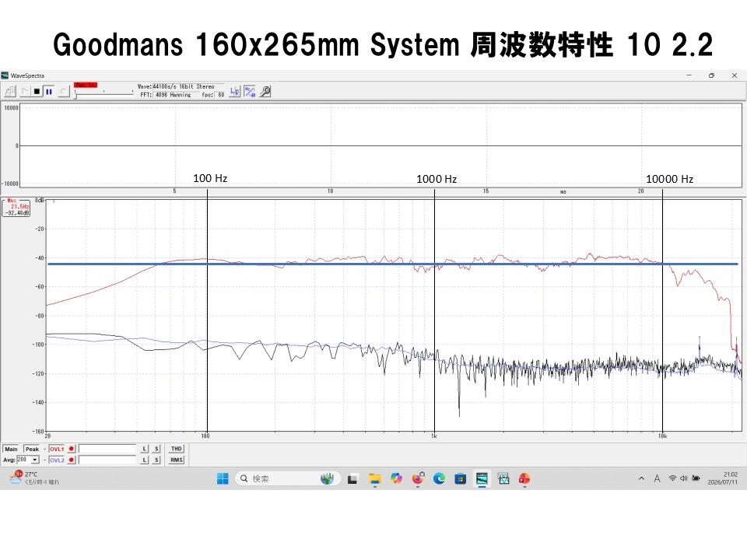Toggle the Hz/dB axis scale icon
Image resolution: width=747 pixels, height=560 pixels.
click(x=250, y=92)
